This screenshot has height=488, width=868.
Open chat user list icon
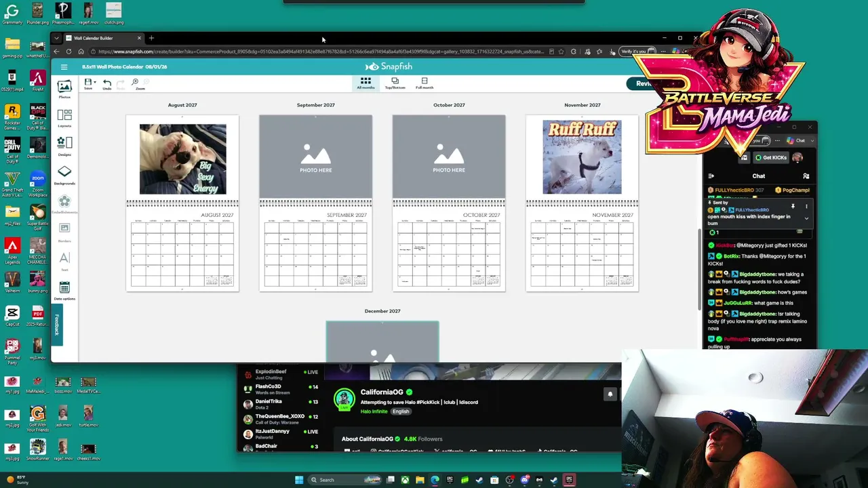pos(806,176)
